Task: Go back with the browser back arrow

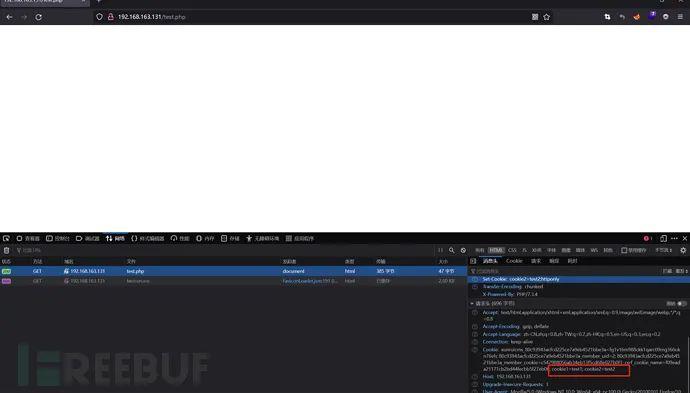Action: pos(9,17)
